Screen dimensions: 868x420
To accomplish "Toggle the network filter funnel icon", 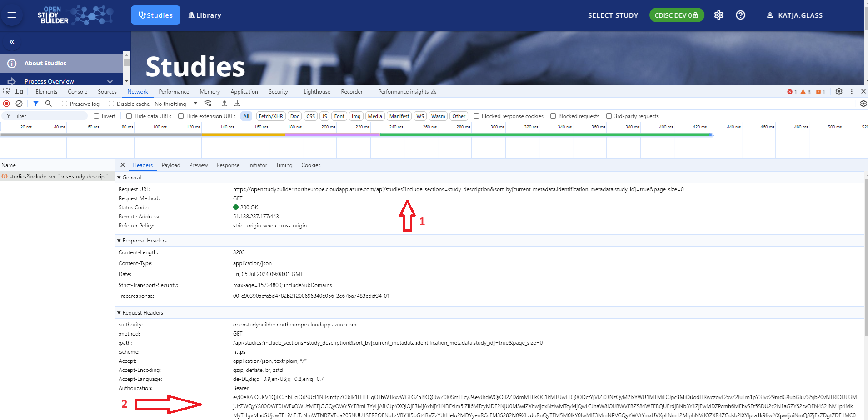I will [36, 104].
